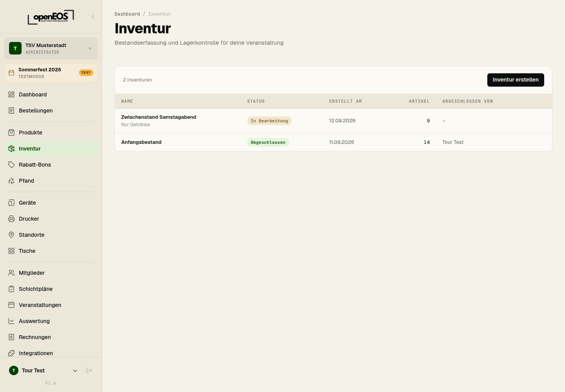Click the article count 9
The image size is (565, 392).
[428, 121]
